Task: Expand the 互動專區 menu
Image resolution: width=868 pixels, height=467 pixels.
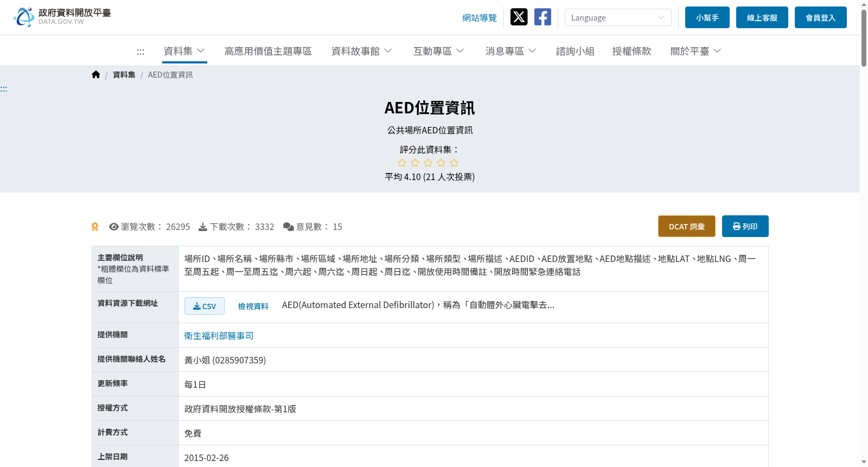Action: 438,51
